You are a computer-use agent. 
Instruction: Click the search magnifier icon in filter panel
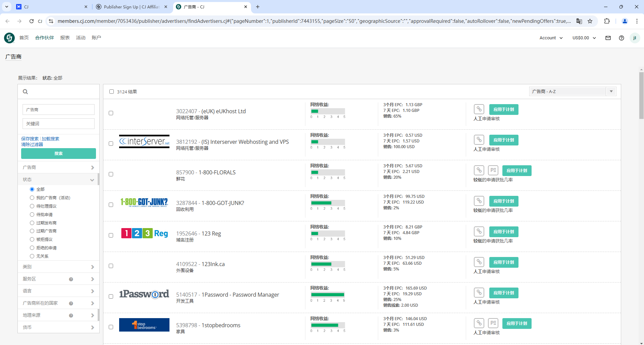25,91
